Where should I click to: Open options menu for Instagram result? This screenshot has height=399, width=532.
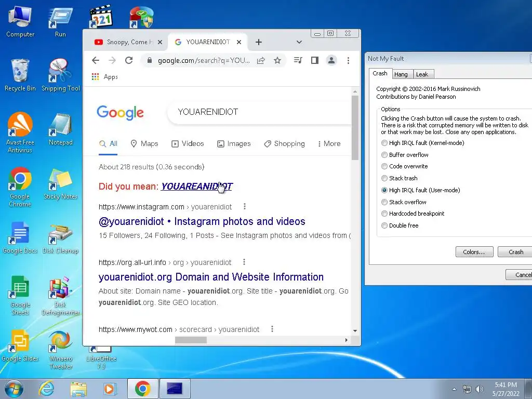coord(245,206)
